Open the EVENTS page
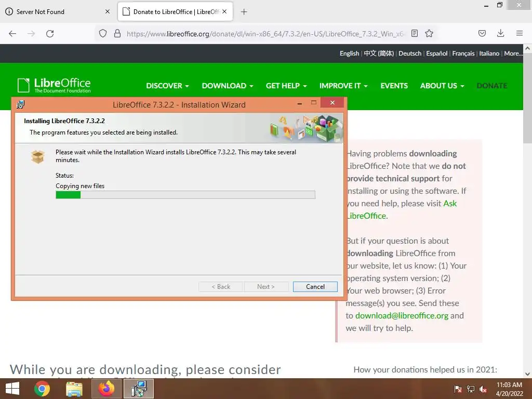This screenshot has height=399, width=532. [x=394, y=86]
